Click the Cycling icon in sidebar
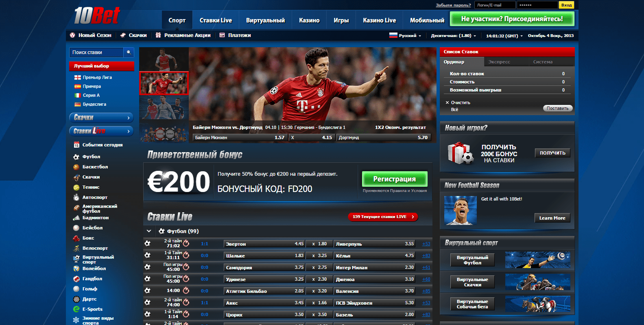This screenshot has width=644, height=325. 76,248
